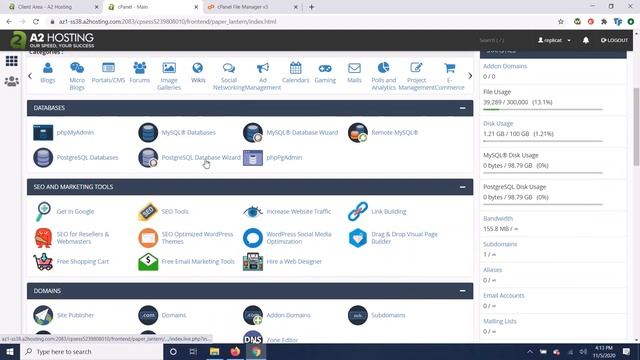The image size is (640, 360).
Task: Open MySQL Databases icon
Action: [148, 133]
